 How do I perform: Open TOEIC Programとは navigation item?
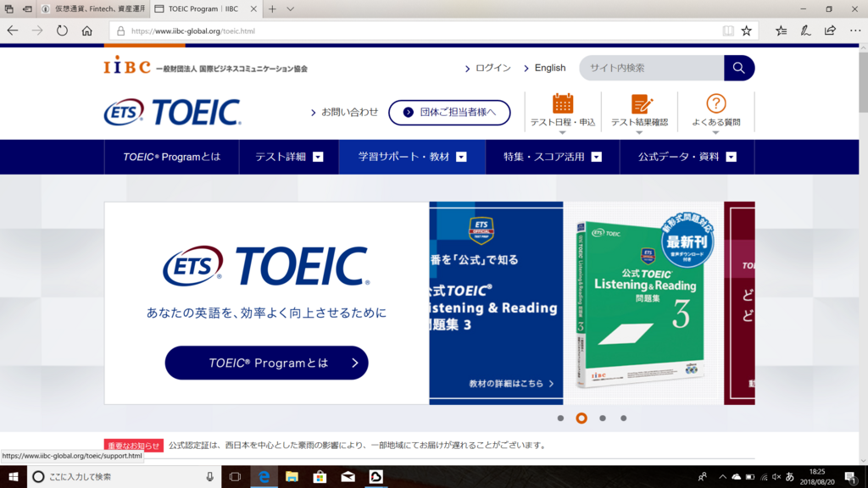pos(171,157)
